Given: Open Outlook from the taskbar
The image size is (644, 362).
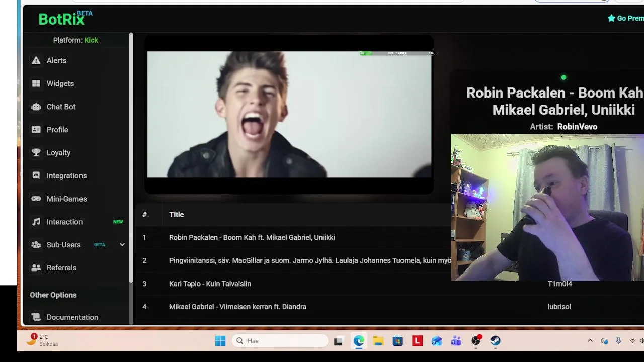Looking at the screenshot, I should [437, 341].
